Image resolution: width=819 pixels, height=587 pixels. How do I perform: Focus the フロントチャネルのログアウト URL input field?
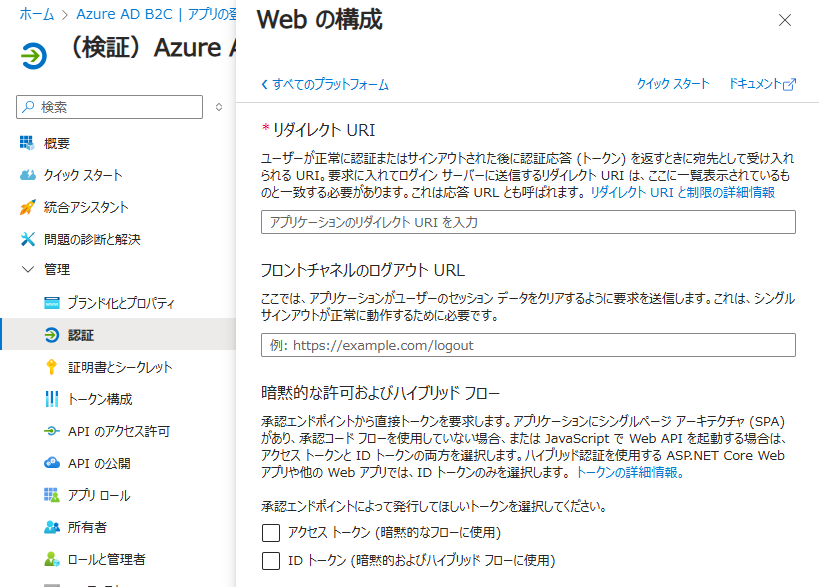point(528,345)
